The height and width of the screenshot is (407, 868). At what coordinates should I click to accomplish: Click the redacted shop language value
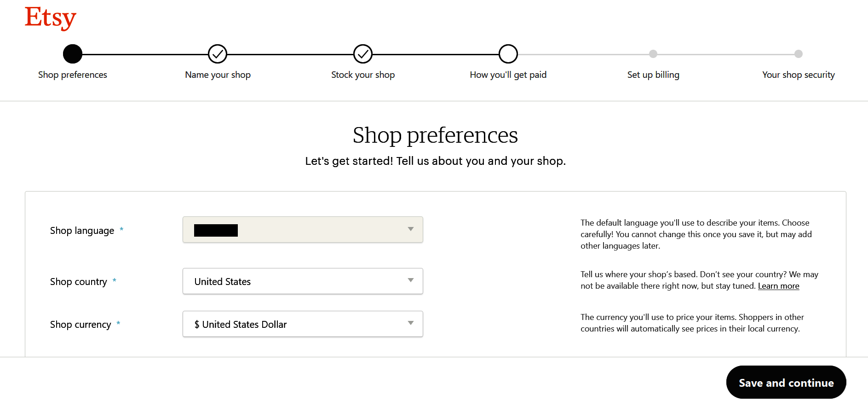[216, 230]
